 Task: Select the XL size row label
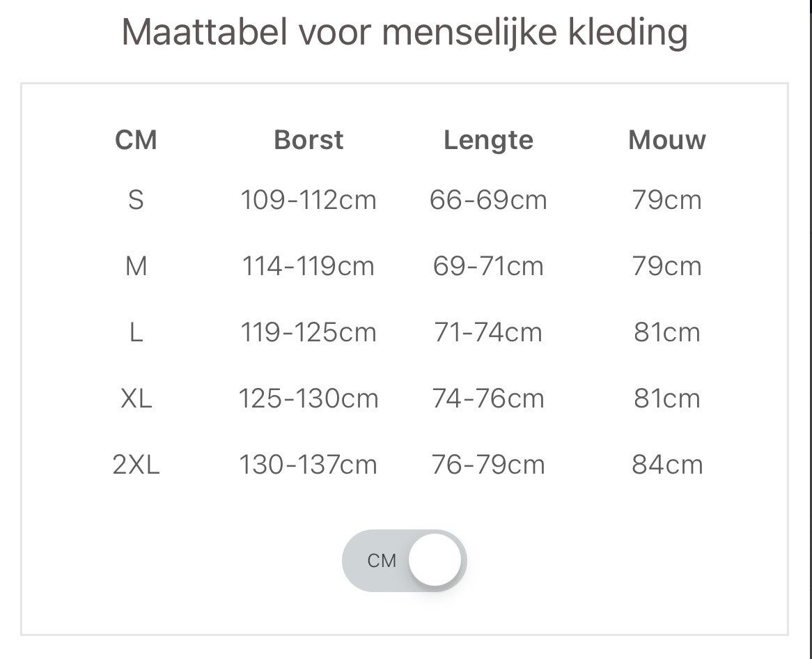click(x=136, y=398)
